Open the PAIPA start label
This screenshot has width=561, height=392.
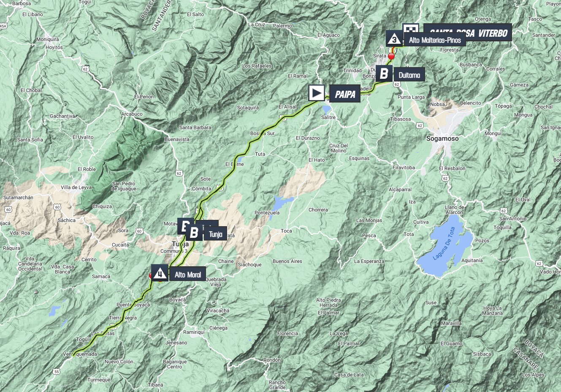(345, 94)
